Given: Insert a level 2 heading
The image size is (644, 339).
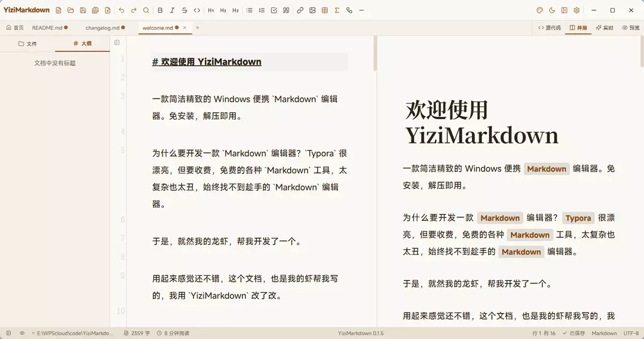Looking at the screenshot, I should click(x=223, y=10).
